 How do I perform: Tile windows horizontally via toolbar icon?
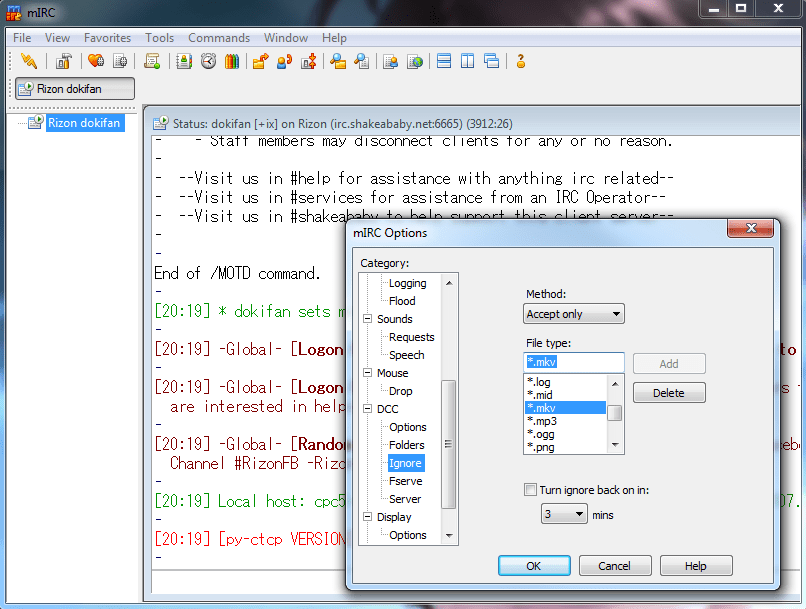(444, 61)
